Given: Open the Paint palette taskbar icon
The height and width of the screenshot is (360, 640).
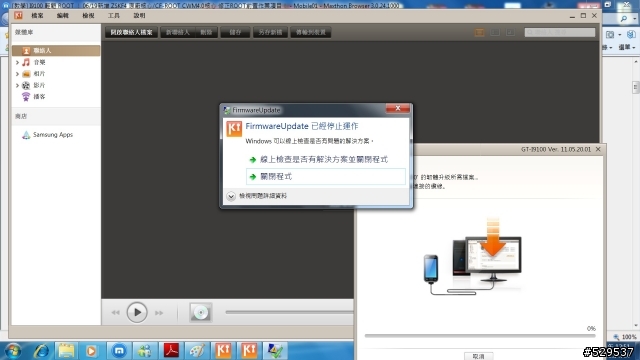Looking at the screenshot, I should click(197, 351).
